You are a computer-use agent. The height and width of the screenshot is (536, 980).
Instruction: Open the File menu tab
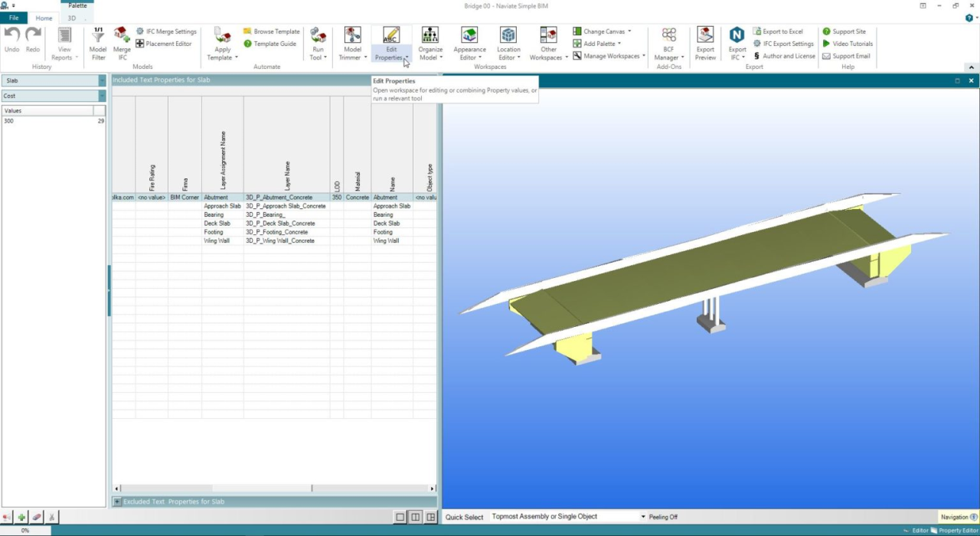[14, 18]
